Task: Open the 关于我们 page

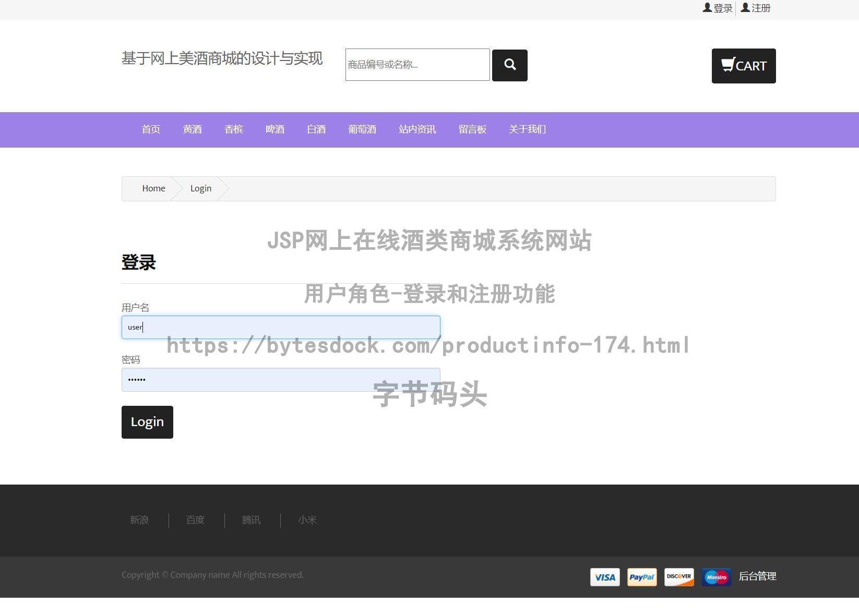Action: click(527, 129)
